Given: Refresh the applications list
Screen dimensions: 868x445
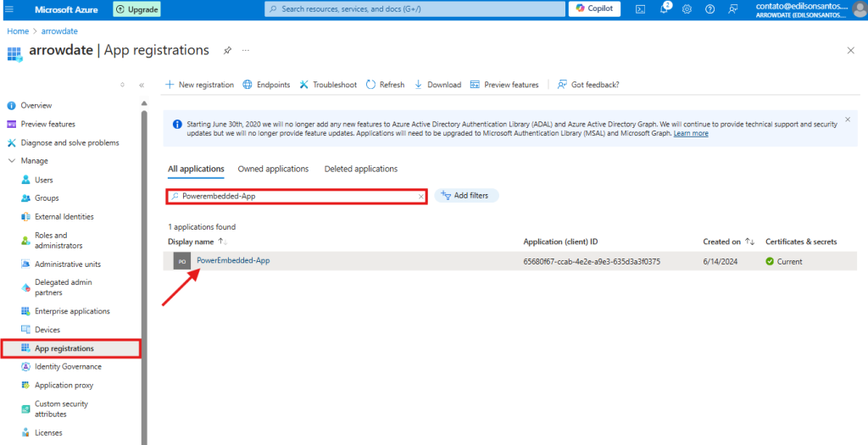Looking at the screenshot, I should coord(386,85).
